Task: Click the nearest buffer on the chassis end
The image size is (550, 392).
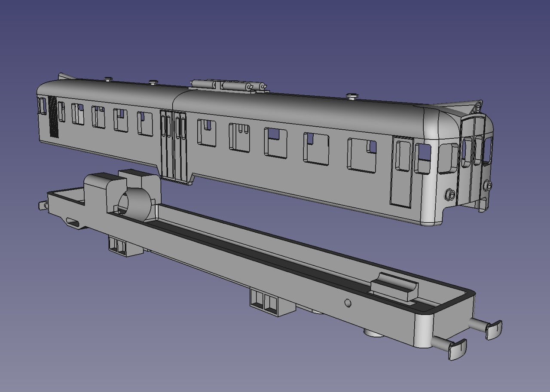Action: pos(450,347)
